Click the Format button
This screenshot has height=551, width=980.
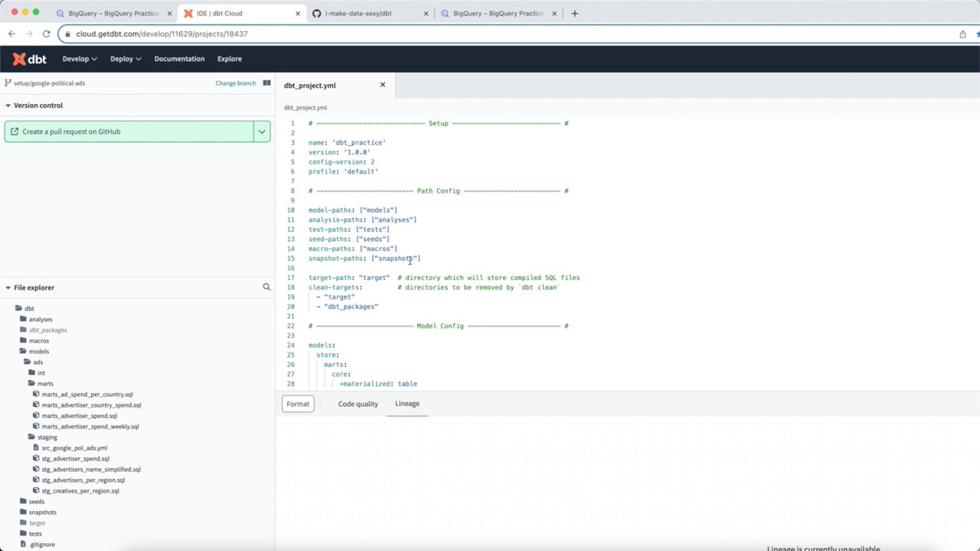click(x=298, y=404)
